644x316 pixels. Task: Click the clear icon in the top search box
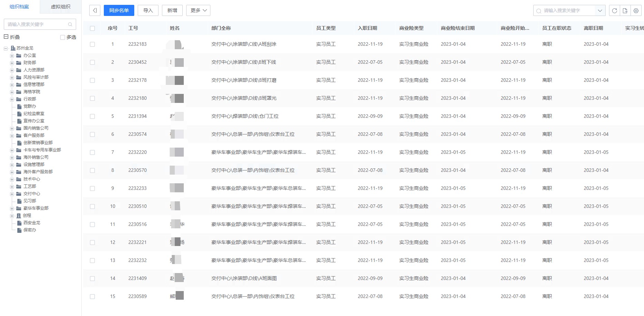(x=539, y=11)
